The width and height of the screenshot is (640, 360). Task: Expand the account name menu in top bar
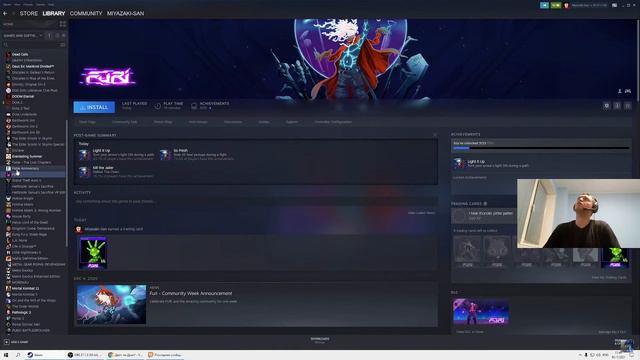click(590, 5)
